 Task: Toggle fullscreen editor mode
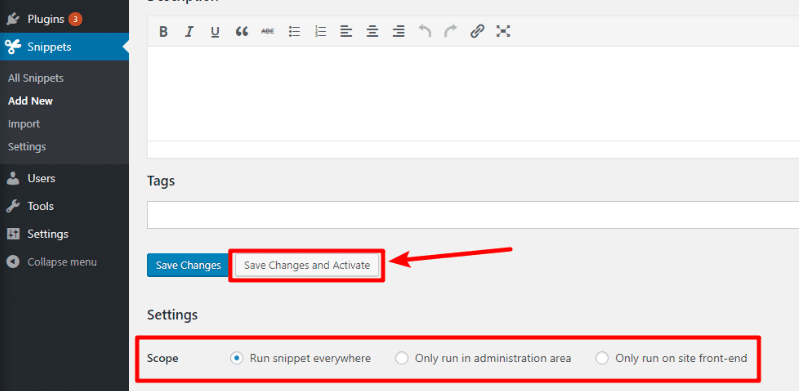(x=503, y=32)
